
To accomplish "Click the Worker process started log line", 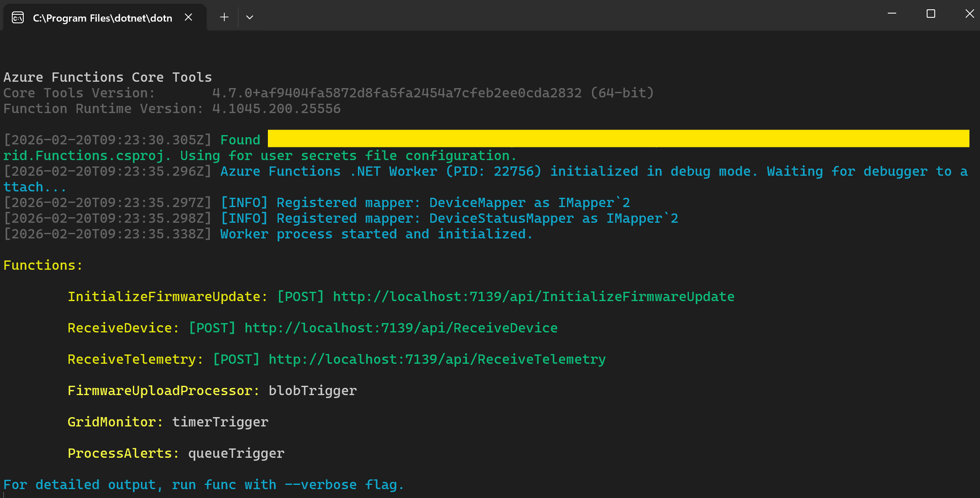I will (x=267, y=233).
